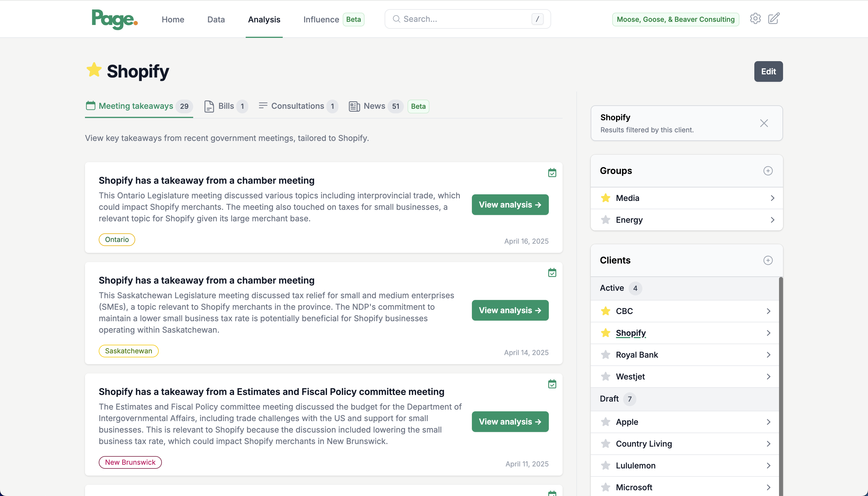Click the Westjet client name

(630, 376)
